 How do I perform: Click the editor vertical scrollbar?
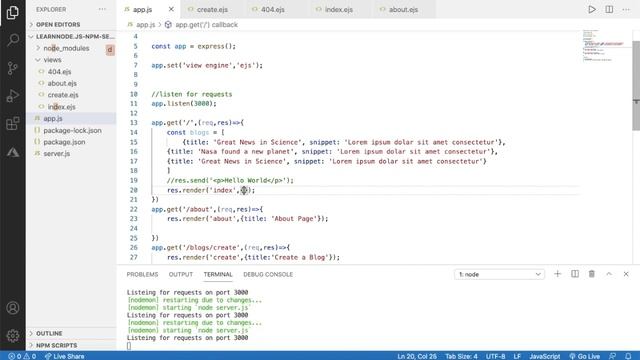point(636,86)
